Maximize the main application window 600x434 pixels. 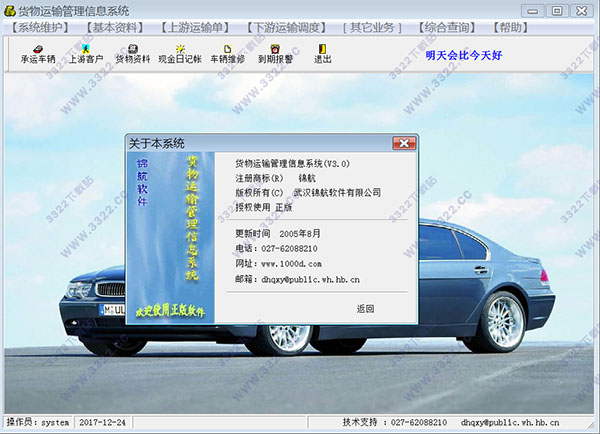pos(557,11)
